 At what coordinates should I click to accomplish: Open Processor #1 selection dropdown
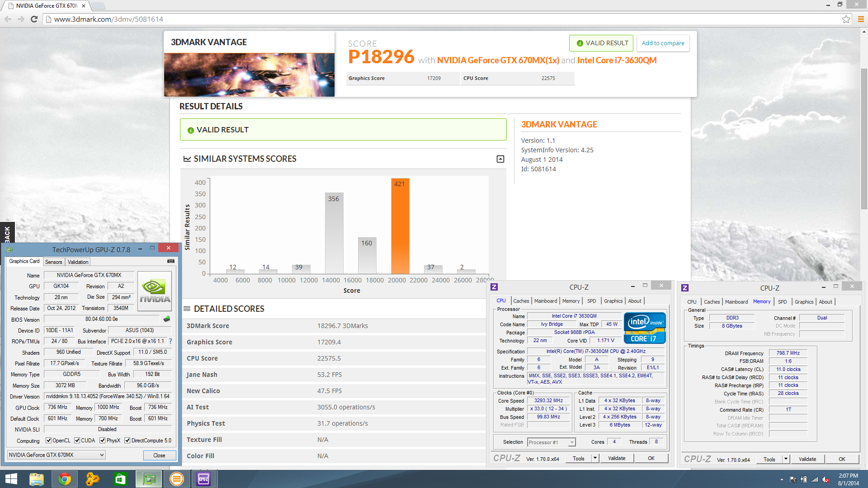coord(552,442)
